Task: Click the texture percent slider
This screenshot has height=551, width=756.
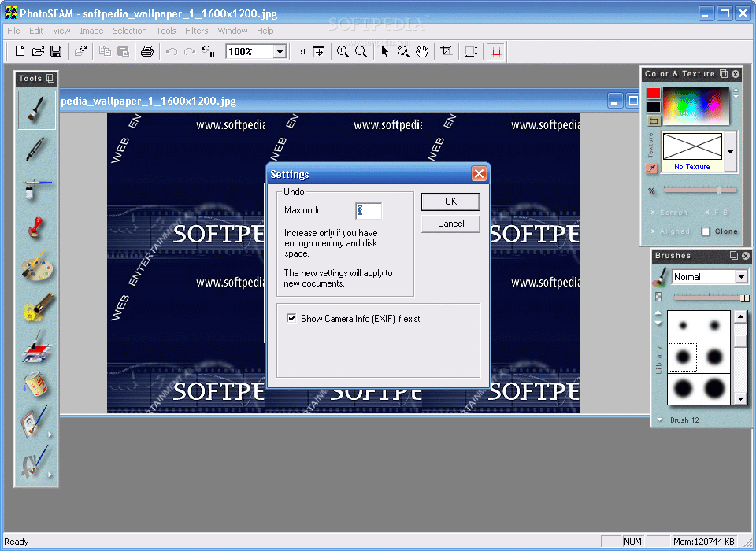Action: coord(699,190)
